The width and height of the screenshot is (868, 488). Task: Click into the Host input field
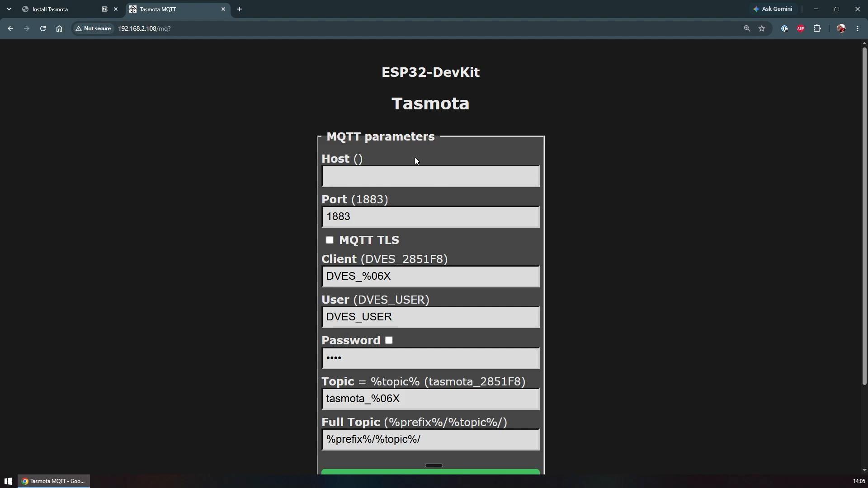pos(430,176)
